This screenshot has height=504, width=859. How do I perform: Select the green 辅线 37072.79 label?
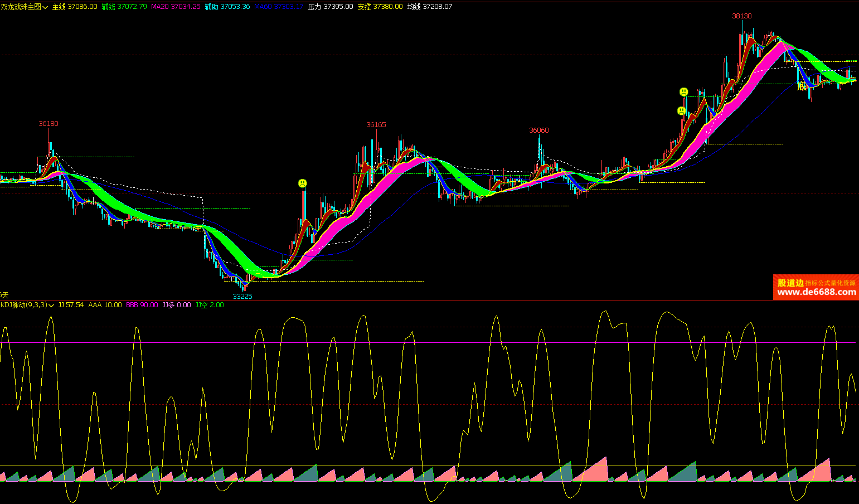point(124,7)
